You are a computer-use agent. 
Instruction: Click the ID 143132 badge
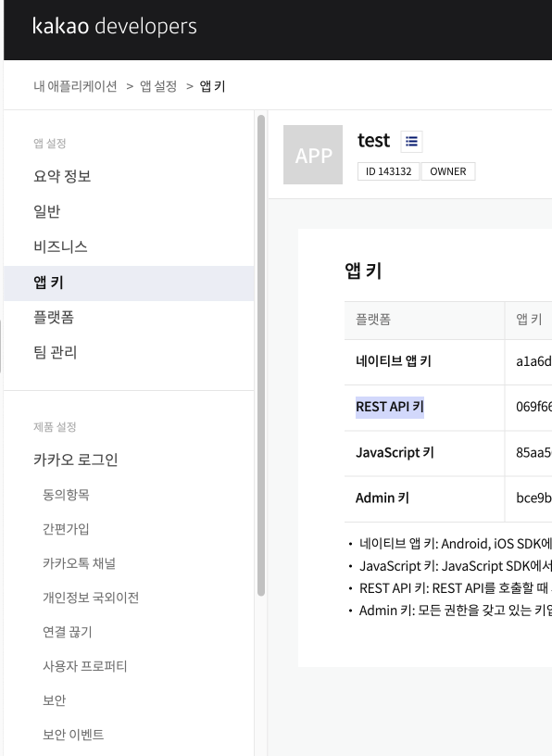tap(389, 171)
